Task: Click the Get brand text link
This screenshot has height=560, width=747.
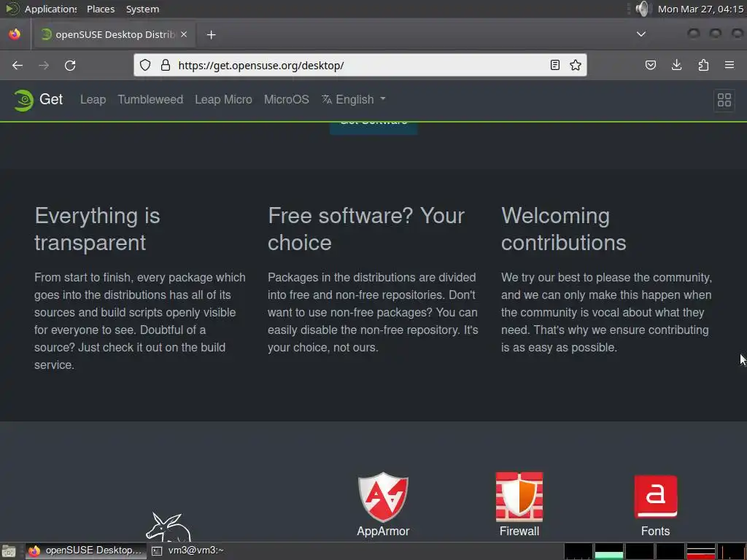Action: point(51,99)
